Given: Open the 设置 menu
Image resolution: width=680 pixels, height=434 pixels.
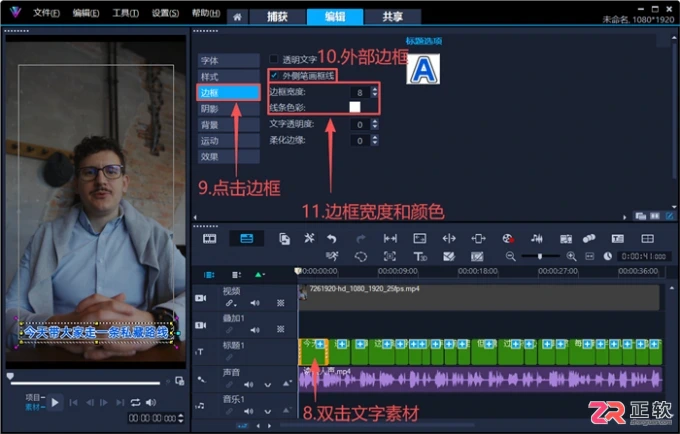Looking at the screenshot, I should coord(165,13).
